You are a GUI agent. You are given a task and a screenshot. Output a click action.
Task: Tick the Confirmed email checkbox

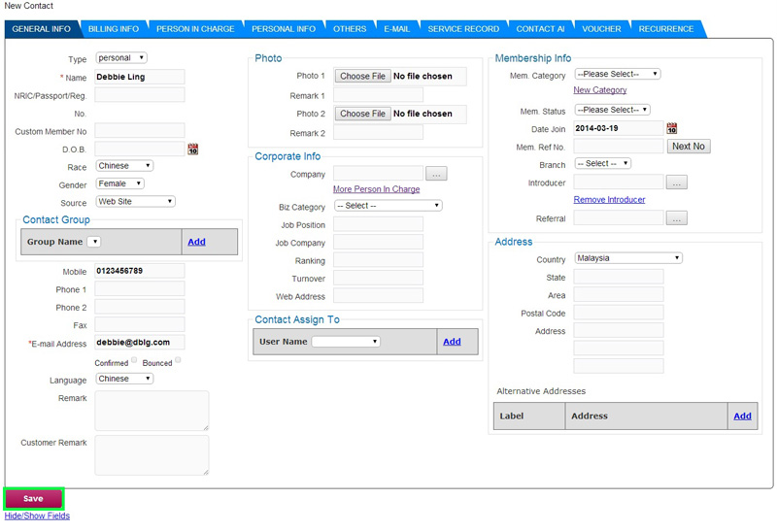point(134,359)
